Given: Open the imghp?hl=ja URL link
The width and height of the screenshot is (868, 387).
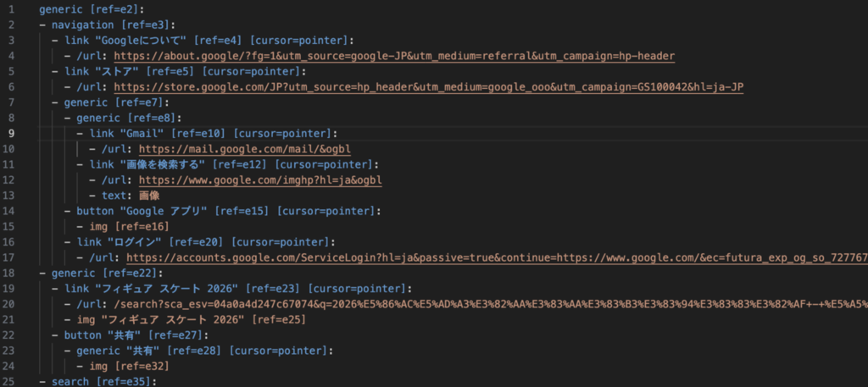Looking at the screenshot, I should (260, 180).
